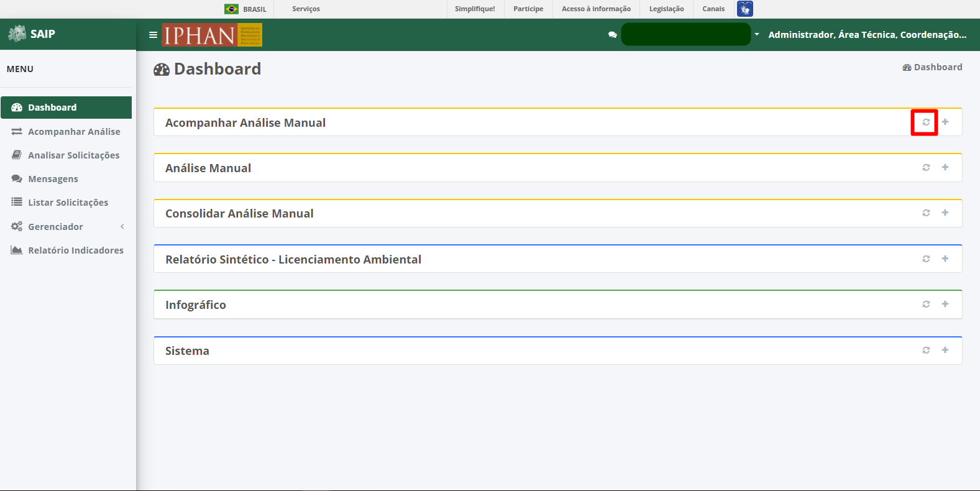The height and width of the screenshot is (491, 980).
Task: Click the Relatório Indicadores chart icon
Action: [17, 250]
